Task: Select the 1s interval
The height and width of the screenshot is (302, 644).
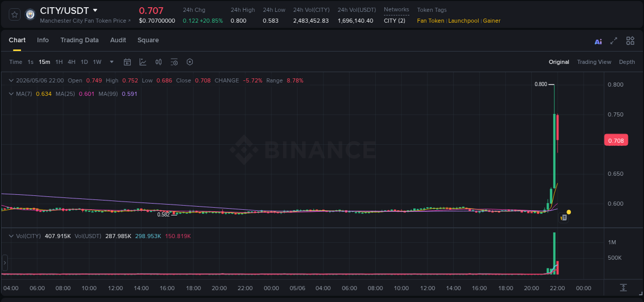Action: point(30,62)
